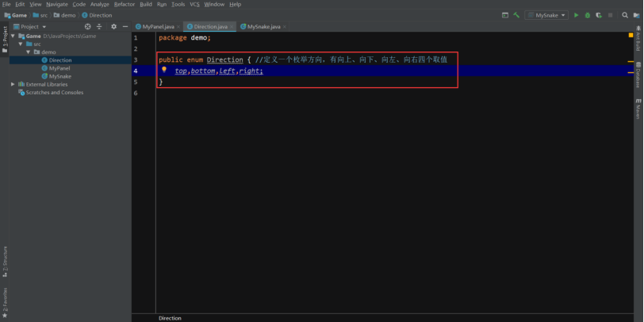Close the MyPanel.java tab
The image size is (644, 322).
(178, 27)
